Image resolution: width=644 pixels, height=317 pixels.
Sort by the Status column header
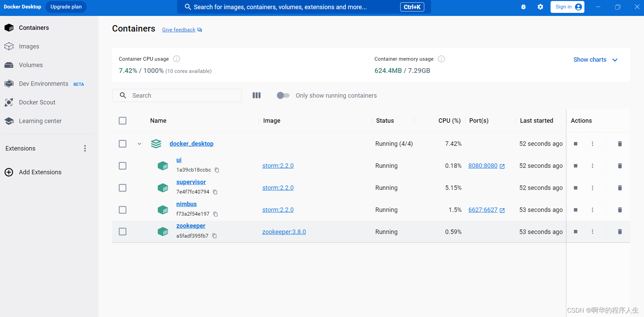385,121
